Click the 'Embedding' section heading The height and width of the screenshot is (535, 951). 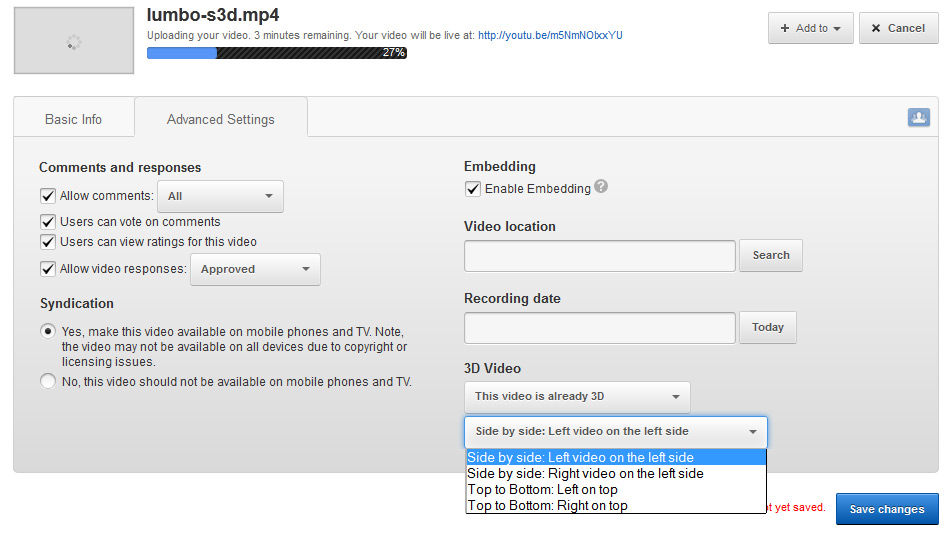click(x=500, y=166)
